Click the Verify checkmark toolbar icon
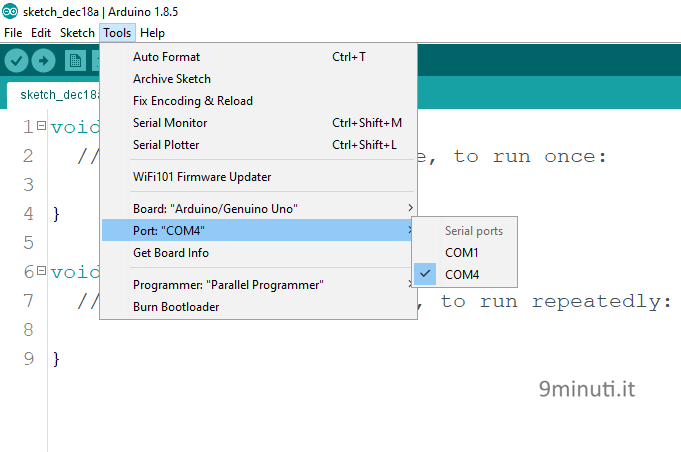This screenshot has width=681, height=452. [x=17, y=60]
